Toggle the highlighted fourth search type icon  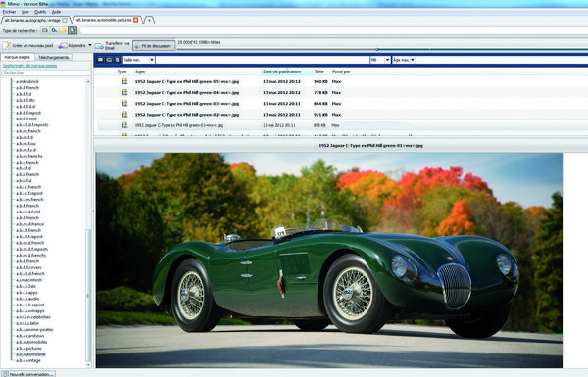click(73, 30)
